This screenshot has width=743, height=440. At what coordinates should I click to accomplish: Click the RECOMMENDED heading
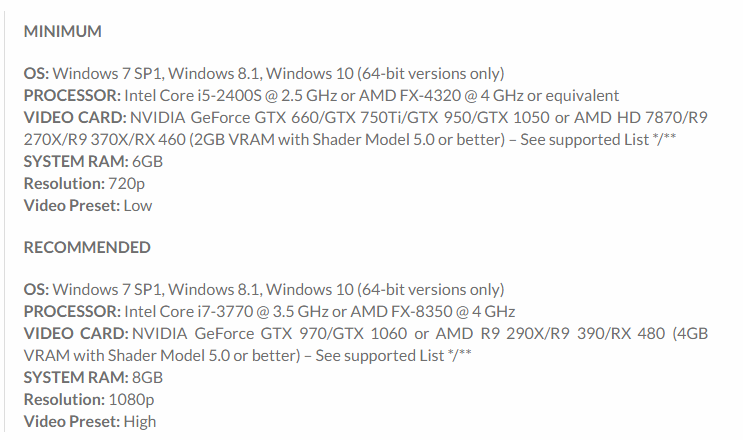[x=87, y=247]
